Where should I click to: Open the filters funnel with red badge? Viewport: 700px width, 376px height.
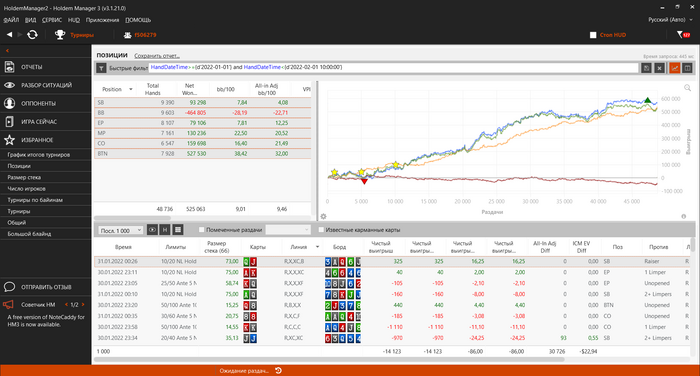coord(683,35)
